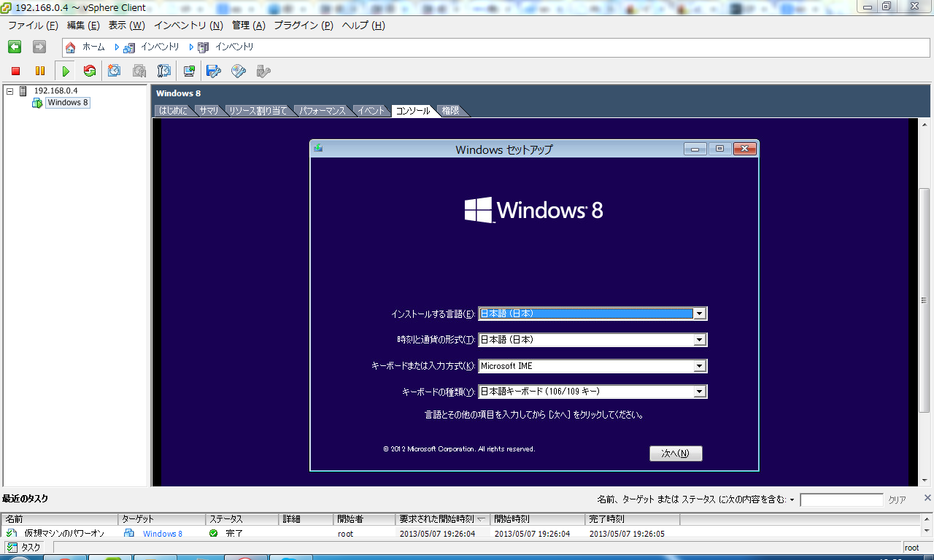Screen dimensions: 934x560
Task: Open the Snapshot Manager icon
Action: pyautogui.click(x=164, y=71)
